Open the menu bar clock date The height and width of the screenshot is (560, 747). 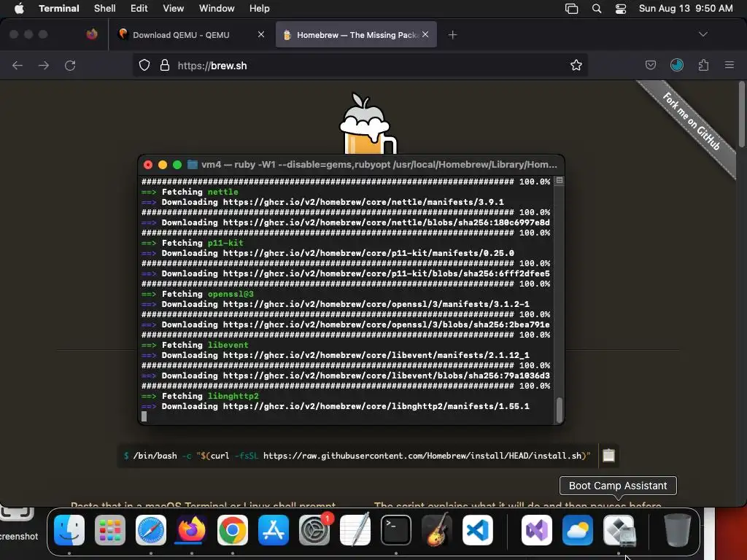686,8
